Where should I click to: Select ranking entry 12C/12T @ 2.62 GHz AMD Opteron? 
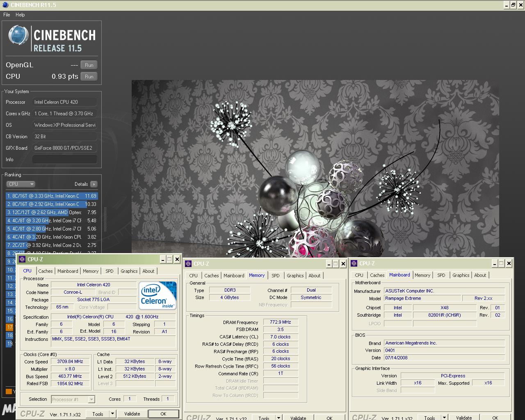(52, 212)
